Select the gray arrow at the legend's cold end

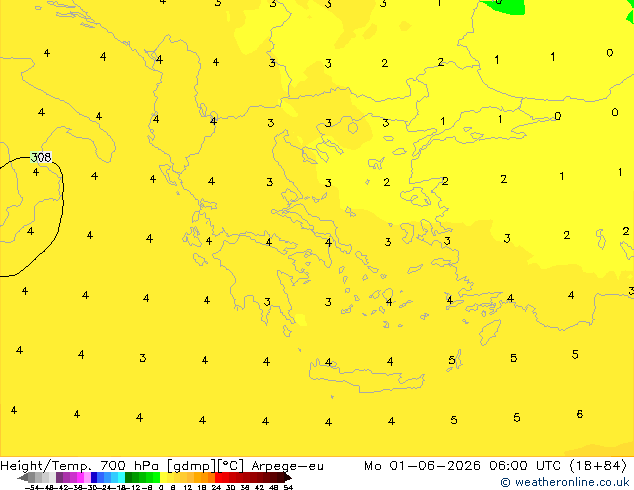point(23,477)
